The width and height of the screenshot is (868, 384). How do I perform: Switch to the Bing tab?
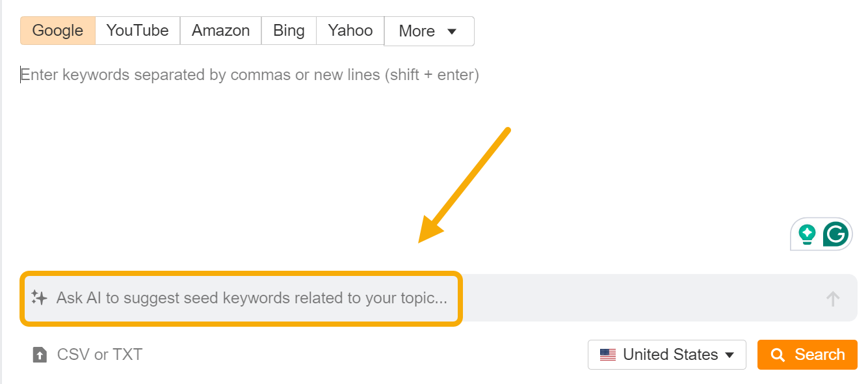(x=289, y=31)
